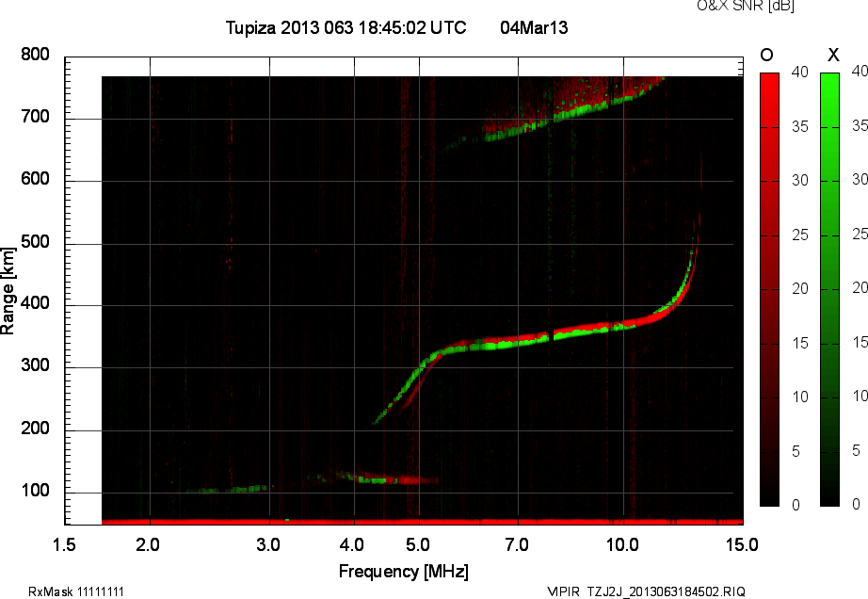This screenshot has height=599, width=868.
Task: Click the O colorbar's 20 dB tick label
Action: pos(800,288)
